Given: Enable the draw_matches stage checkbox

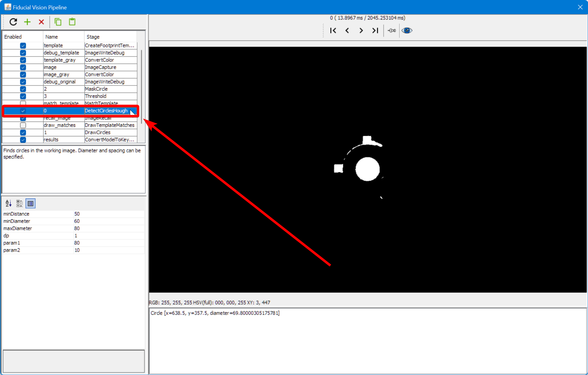Looking at the screenshot, I should [23, 125].
